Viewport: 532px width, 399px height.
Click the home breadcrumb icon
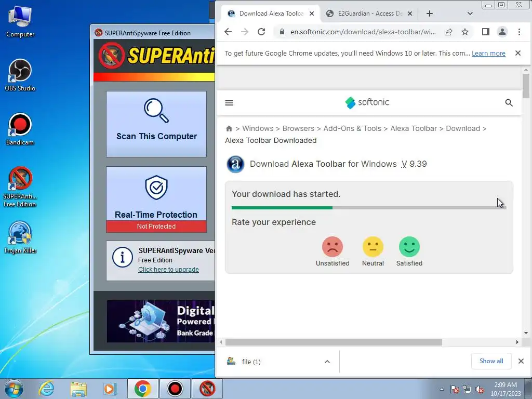click(229, 129)
